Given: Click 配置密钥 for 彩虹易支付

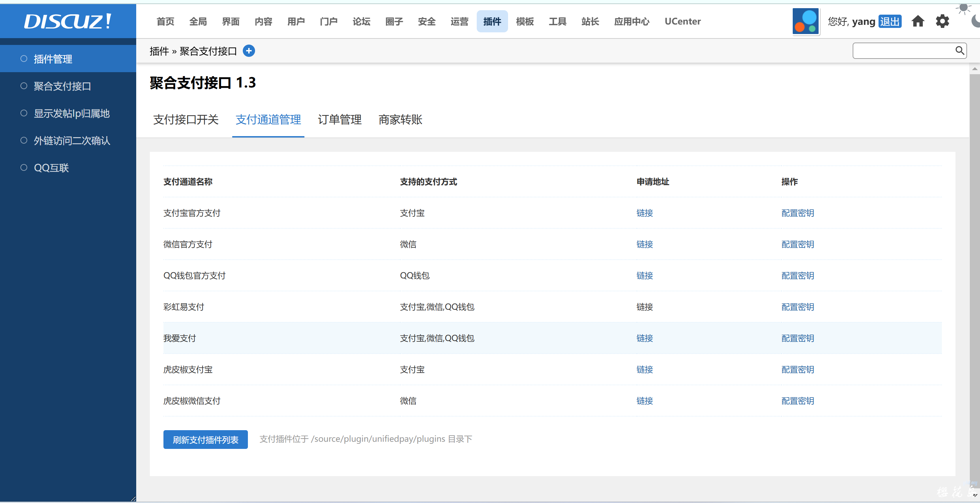Looking at the screenshot, I should [797, 307].
